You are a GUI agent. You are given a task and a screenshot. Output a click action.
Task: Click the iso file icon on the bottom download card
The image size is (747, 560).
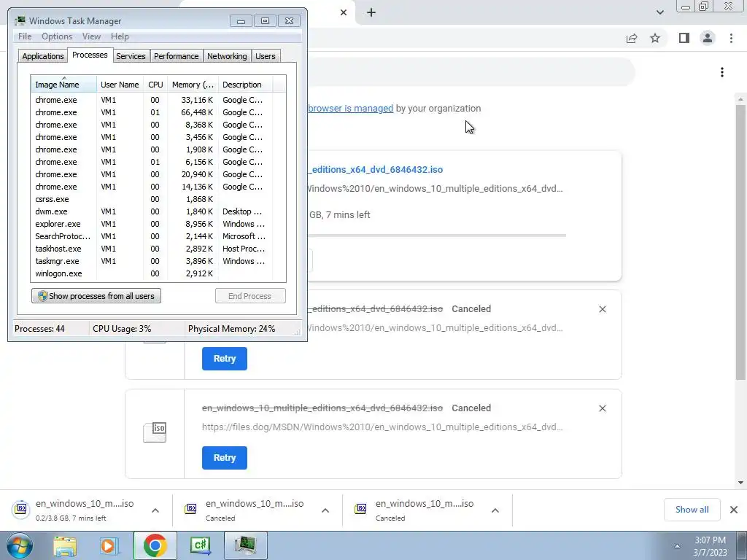[155, 432]
